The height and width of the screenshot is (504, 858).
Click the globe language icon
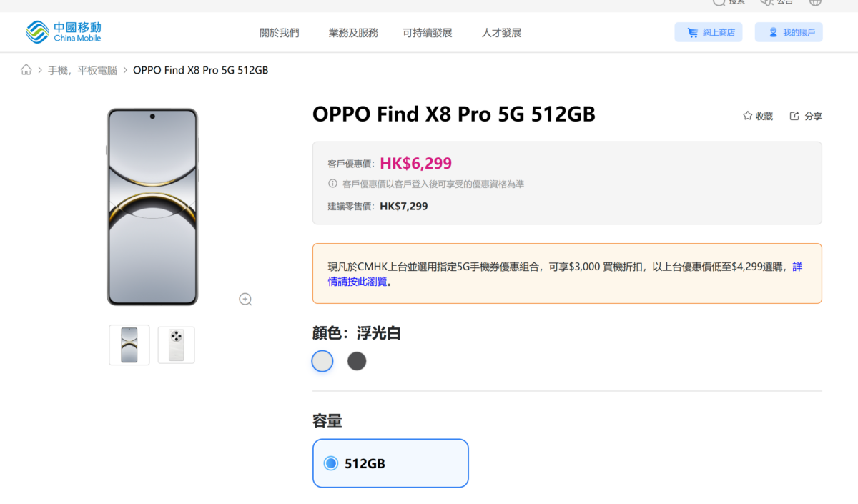(x=815, y=2)
